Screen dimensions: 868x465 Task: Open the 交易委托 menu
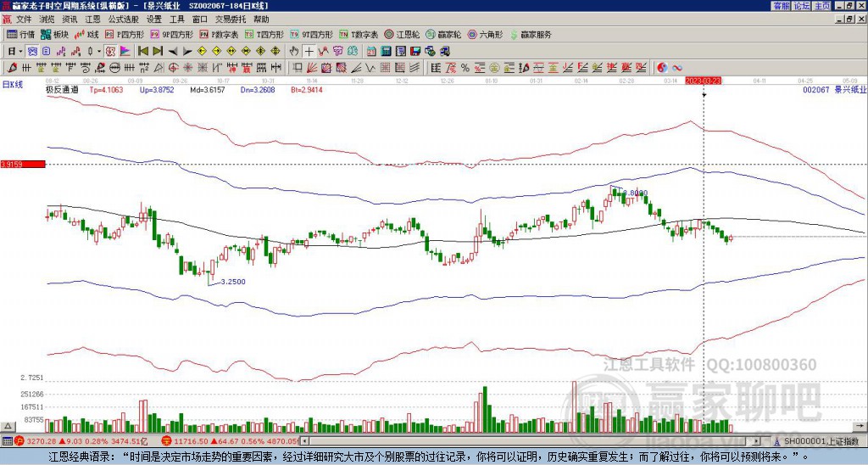231,20
